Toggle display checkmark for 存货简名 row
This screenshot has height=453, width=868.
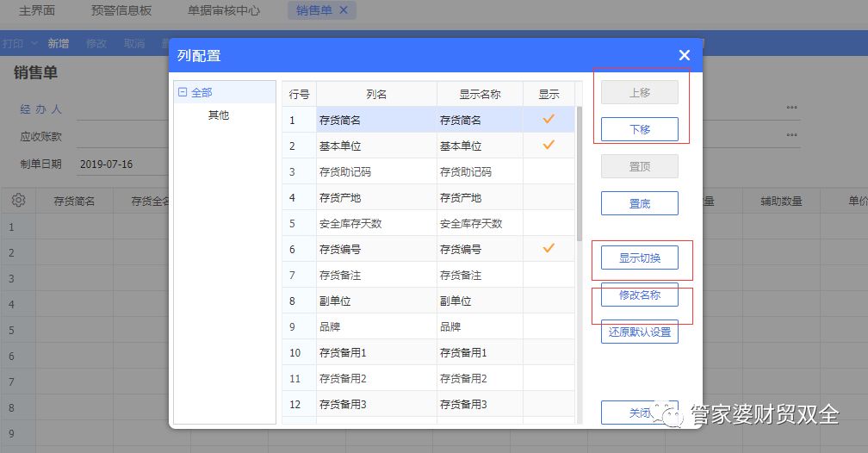pyautogui.click(x=549, y=120)
